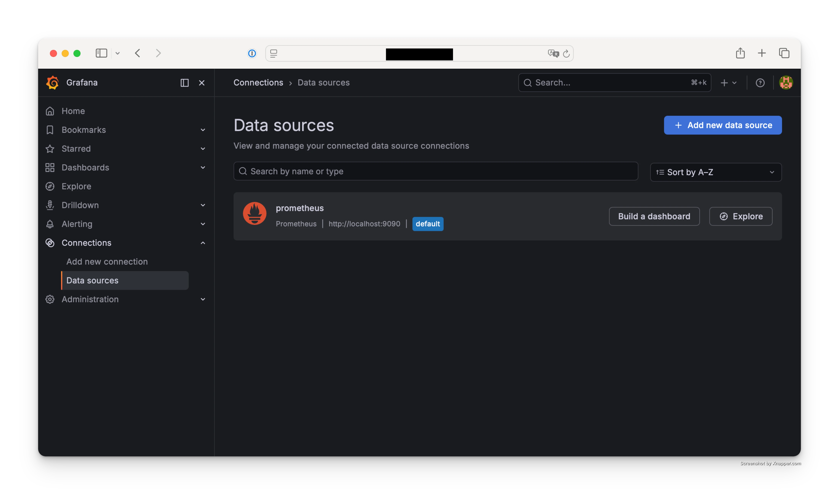
Task: Open Drilldown section
Action: tap(80, 205)
